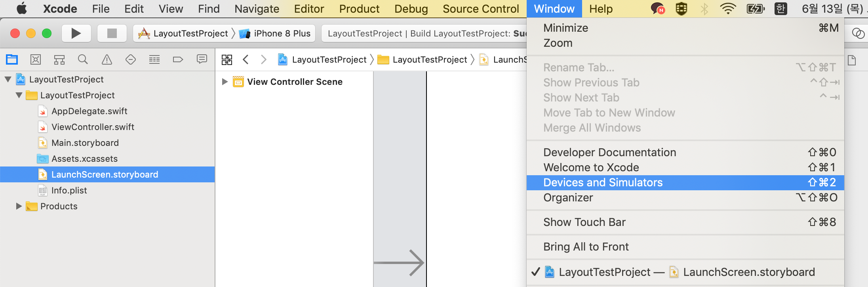Open the related items grid menu
The image size is (868, 287).
(x=227, y=60)
